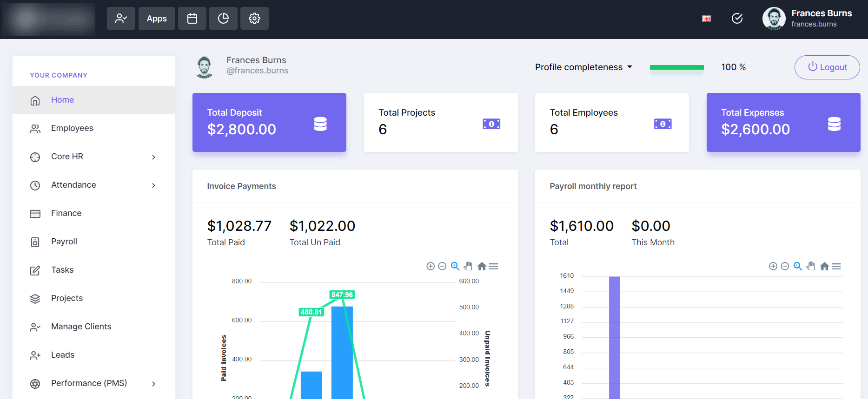Screen dimensions: 868x399
Task: Open Tasks sidebar item
Action: (94, 270)
